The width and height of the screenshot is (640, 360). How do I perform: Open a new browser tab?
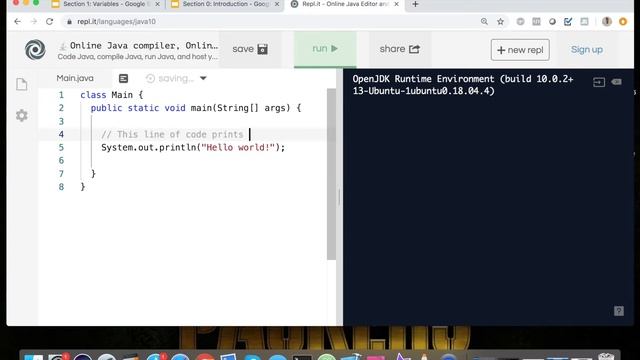point(415,4)
